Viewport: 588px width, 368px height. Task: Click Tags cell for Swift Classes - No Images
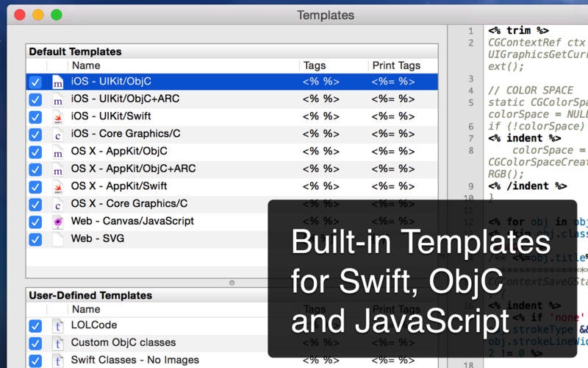coord(321,360)
